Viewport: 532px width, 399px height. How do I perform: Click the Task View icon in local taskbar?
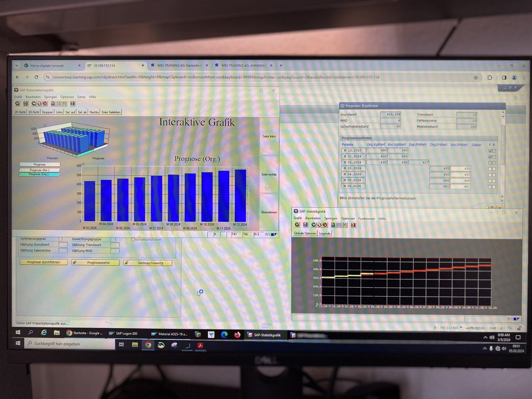(121, 344)
